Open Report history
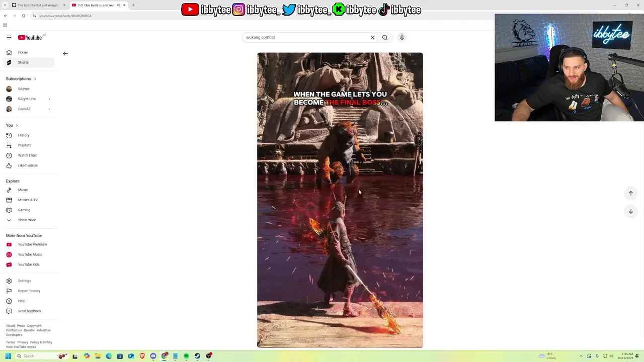 29,291
